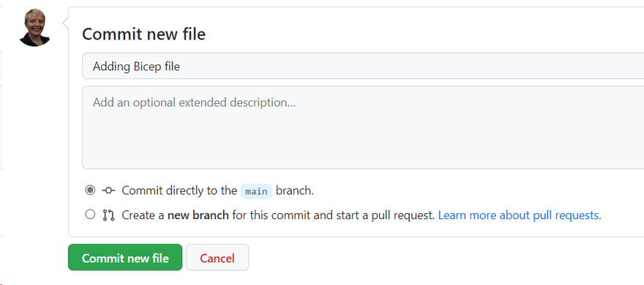Select the 'Create a new branch' radio button

pos(90,215)
